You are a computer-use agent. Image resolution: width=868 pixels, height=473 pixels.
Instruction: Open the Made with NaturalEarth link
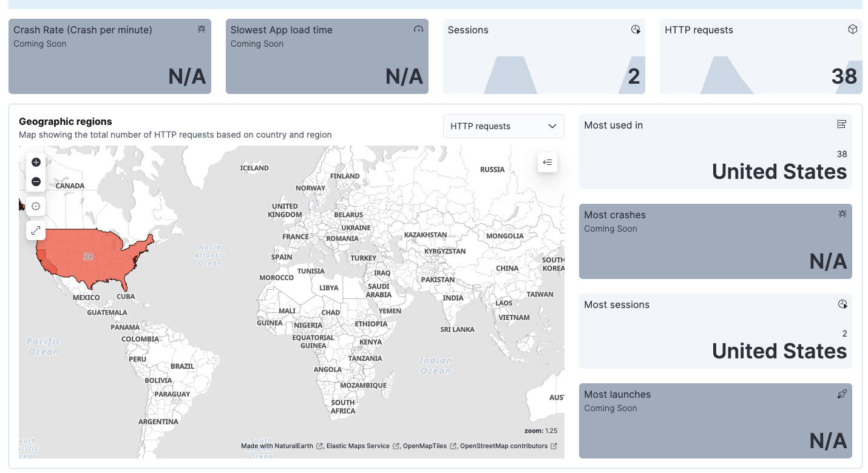[x=279, y=446]
